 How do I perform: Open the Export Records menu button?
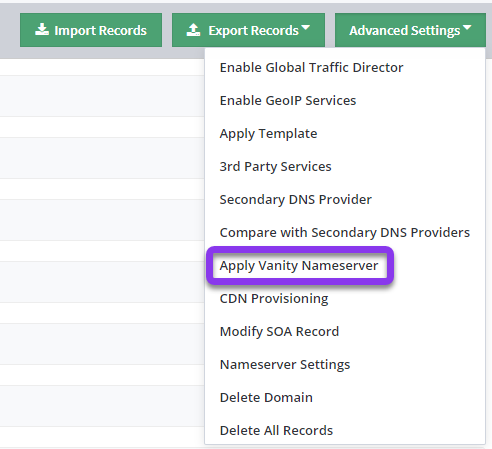[248, 30]
